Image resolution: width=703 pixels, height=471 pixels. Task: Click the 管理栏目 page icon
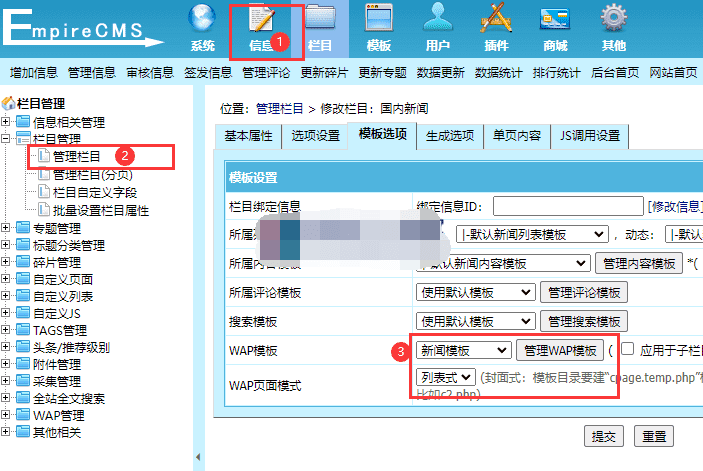click(43, 156)
